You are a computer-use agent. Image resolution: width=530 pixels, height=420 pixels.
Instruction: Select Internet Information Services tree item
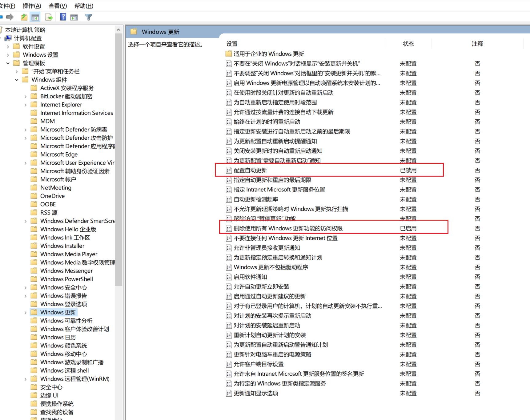point(77,113)
